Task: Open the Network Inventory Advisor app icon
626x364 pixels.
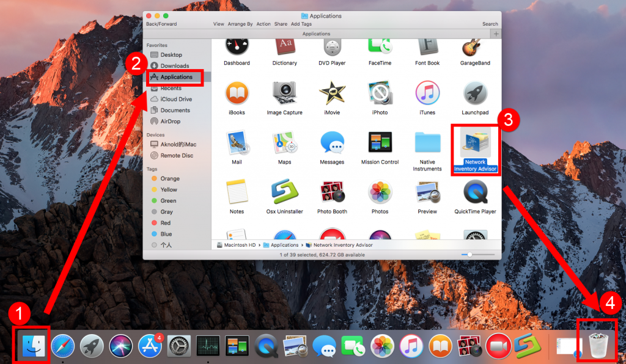Action: [475, 142]
